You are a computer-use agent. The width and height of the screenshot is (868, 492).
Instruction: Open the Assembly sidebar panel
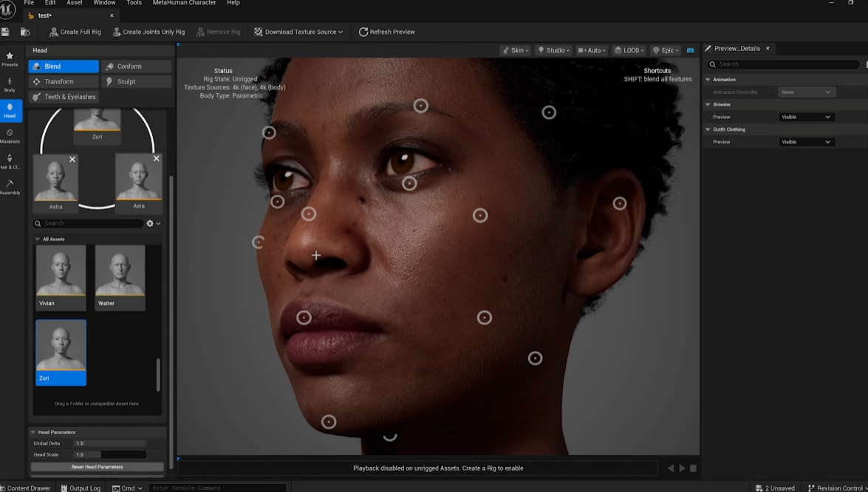click(x=10, y=187)
